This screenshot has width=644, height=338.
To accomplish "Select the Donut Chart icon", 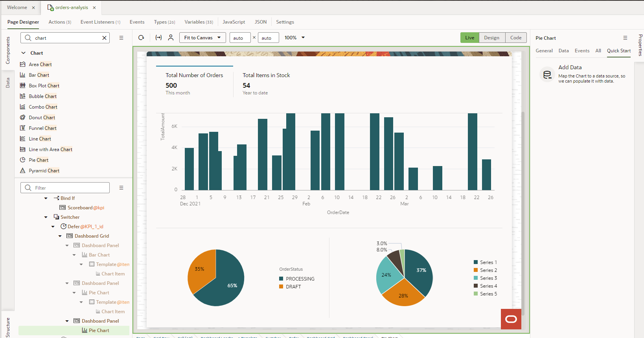I will pos(23,117).
